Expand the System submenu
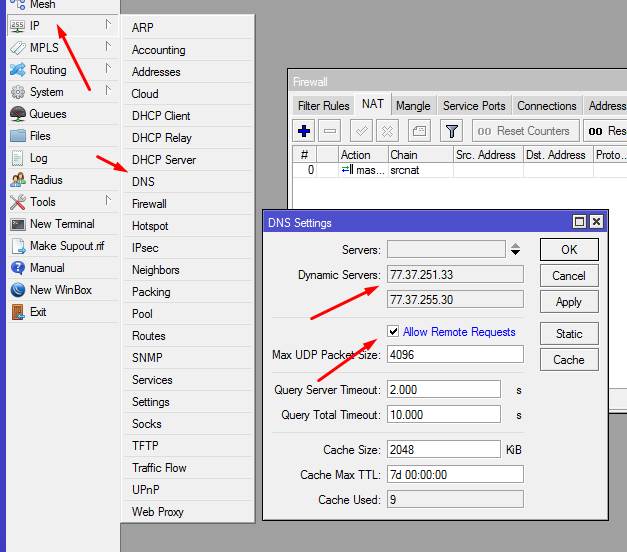The height and width of the screenshot is (552, 627). pos(107,91)
